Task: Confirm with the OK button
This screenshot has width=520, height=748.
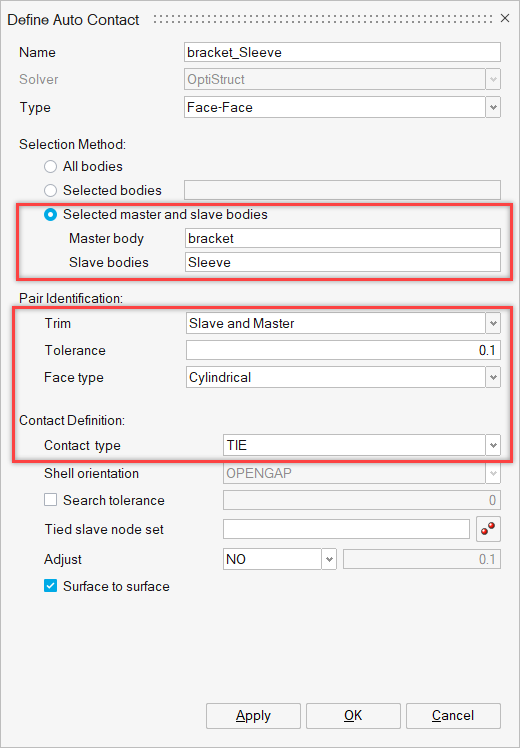Action: tap(353, 716)
